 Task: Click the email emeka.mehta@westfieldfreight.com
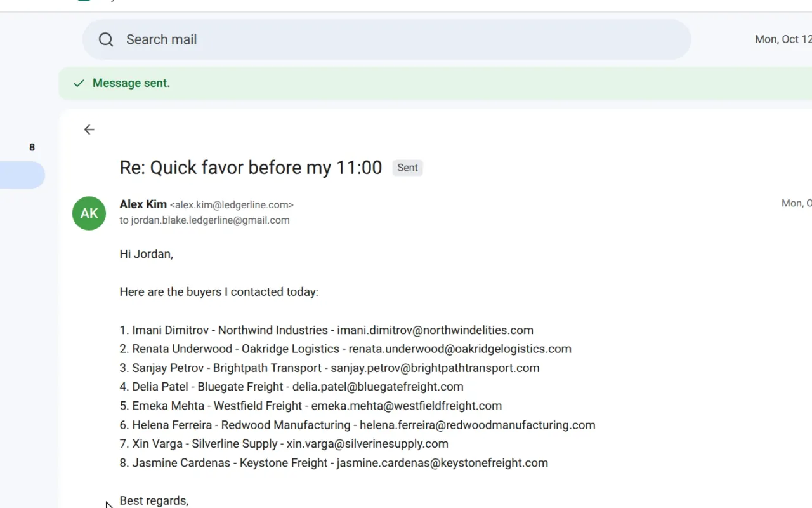point(407,406)
